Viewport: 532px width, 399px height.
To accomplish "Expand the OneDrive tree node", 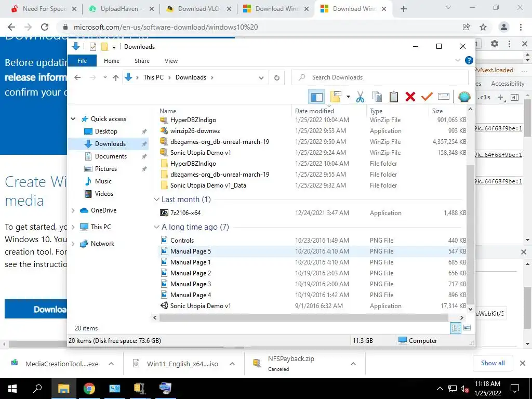I will click(x=73, y=210).
